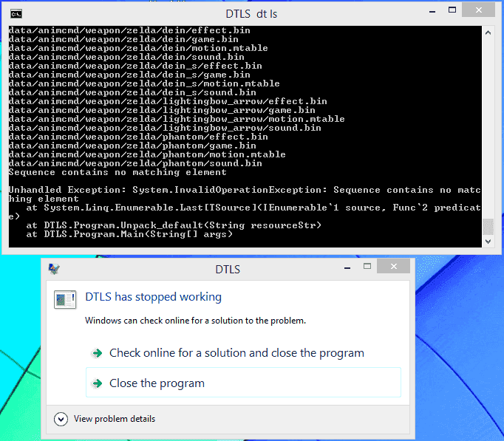Maximize the DTLS console window
Image resolution: width=504 pixels, height=441 pixels.
[452, 10]
